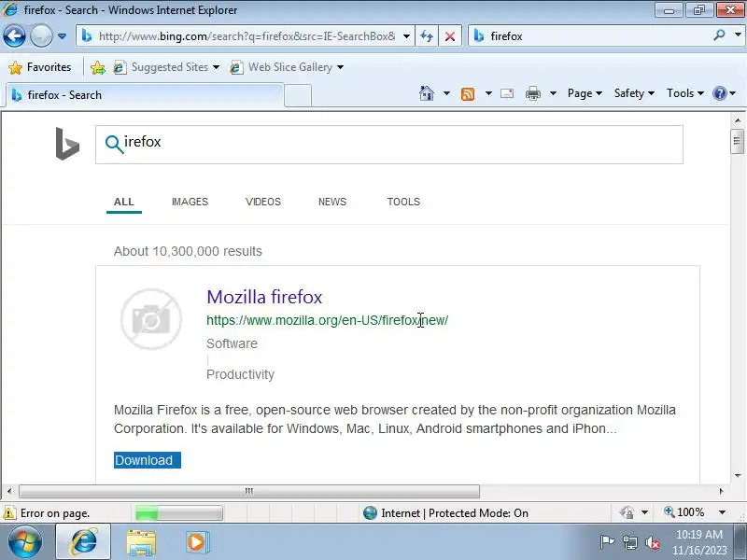Click the Home icon in command bar
The height and width of the screenshot is (560, 747).
tap(427, 93)
